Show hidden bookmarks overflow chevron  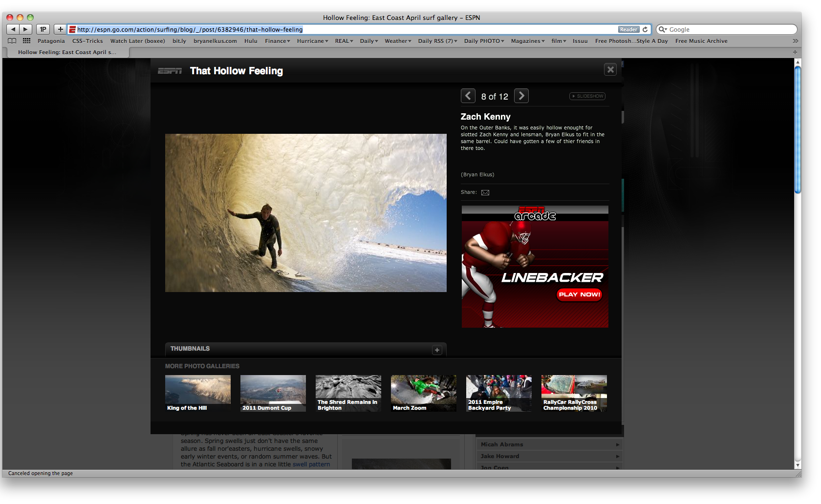[x=795, y=41]
